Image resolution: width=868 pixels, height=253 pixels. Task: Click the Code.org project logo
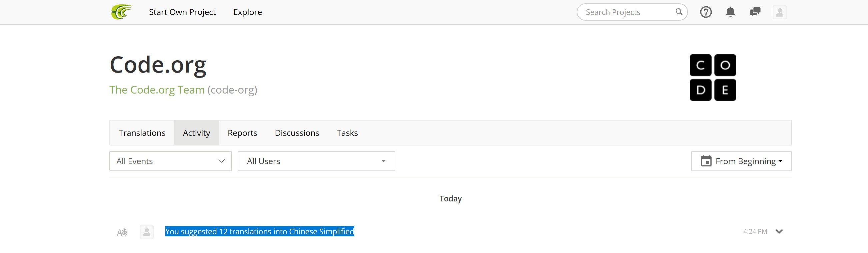click(713, 77)
